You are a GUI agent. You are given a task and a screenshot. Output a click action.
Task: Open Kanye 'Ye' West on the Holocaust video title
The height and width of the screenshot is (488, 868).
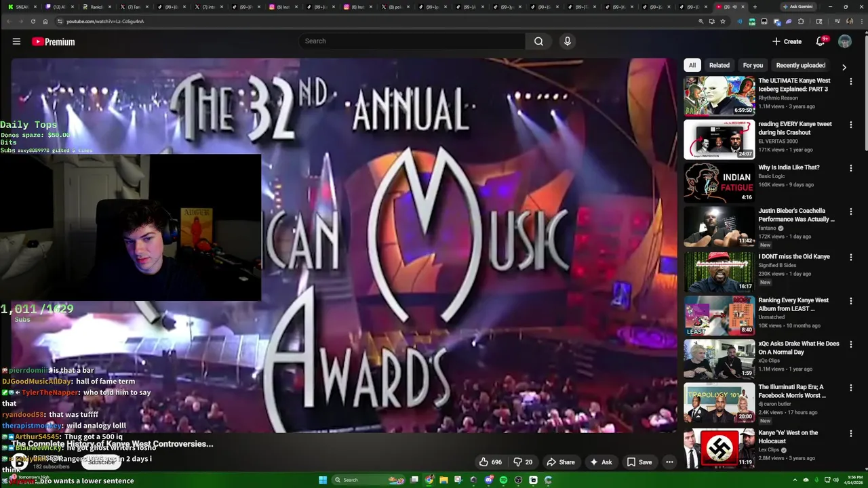click(788, 436)
